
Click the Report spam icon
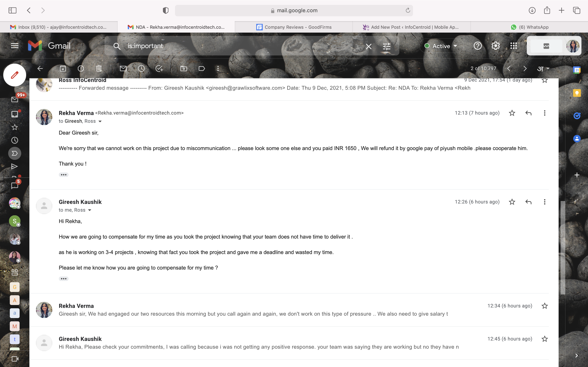coord(81,69)
